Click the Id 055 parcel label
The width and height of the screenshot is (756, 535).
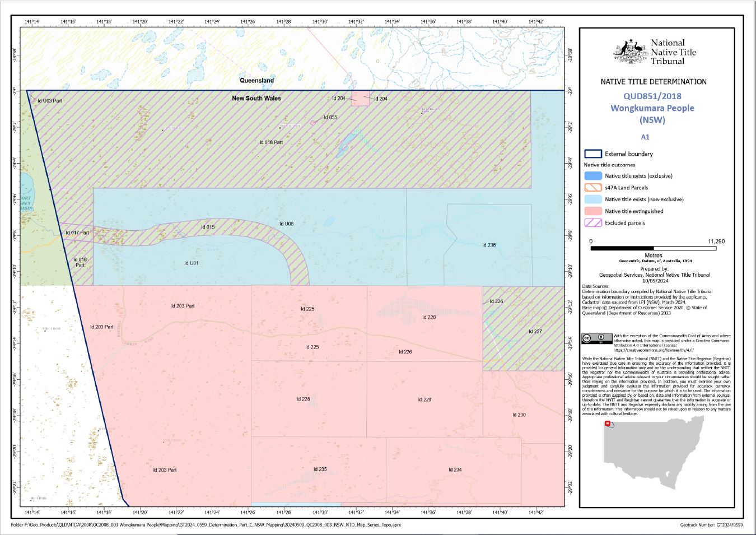(330, 118)
